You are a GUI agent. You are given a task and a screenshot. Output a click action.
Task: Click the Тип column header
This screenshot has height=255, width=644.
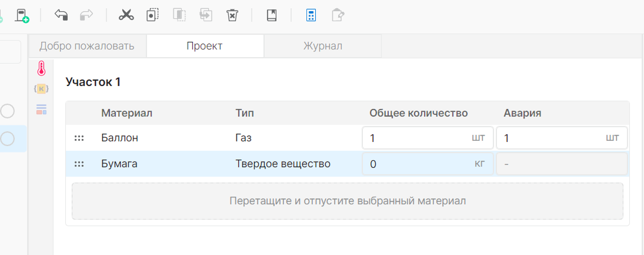click(245, 113)
